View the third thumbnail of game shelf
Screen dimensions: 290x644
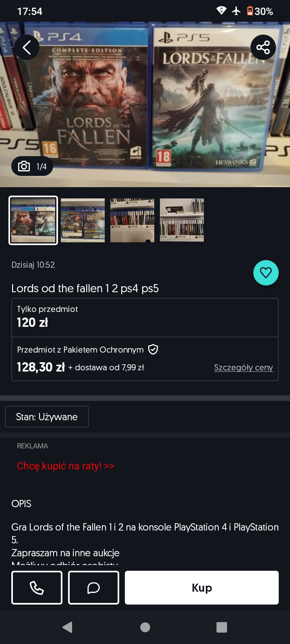click(x=132, y=220)
